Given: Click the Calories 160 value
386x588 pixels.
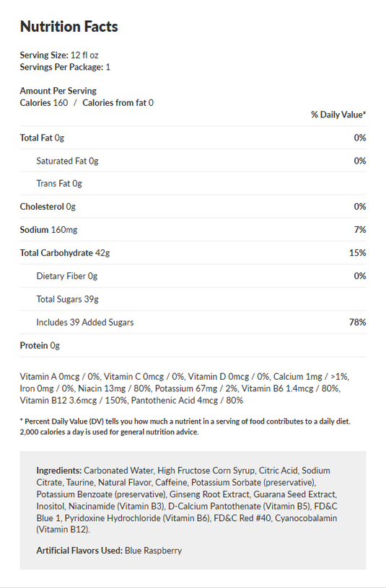Looking at the screenshot, I should pyautogui.click(x=44, y=103).
